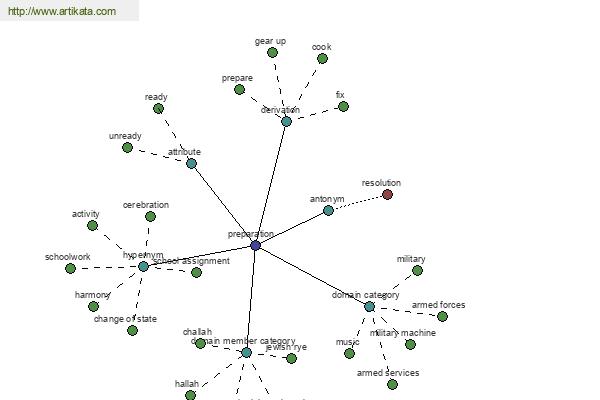
Task: Click the domain category teal node
Action: [x=369, y=306]
